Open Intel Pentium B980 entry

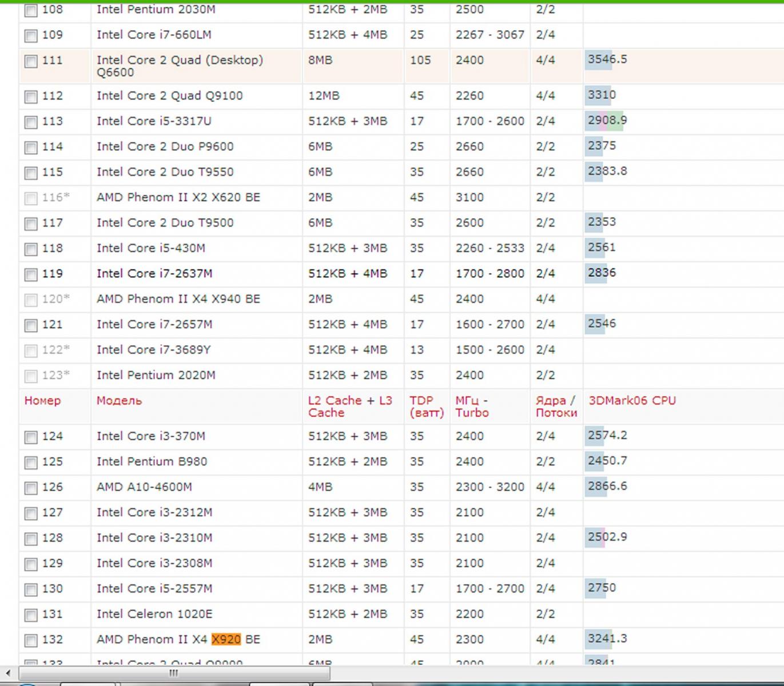tap(152, 461)
